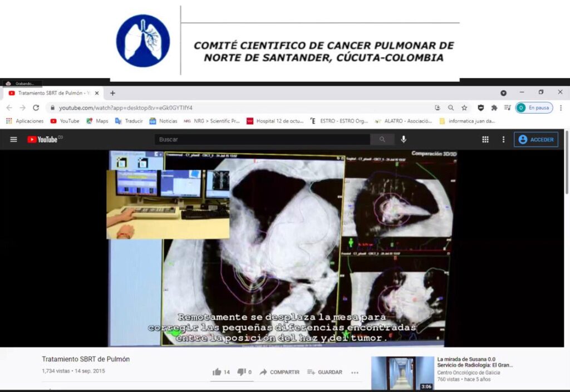Click the YouTube search magnifier button
The image size is (570, 392).
pyautogui.click(x=382, y=139)
